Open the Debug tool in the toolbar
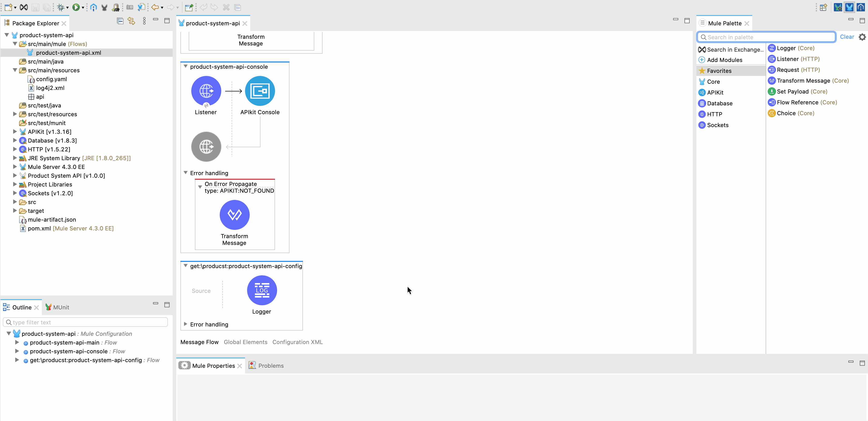Screen dimensions: 868x421 [61, 7]
